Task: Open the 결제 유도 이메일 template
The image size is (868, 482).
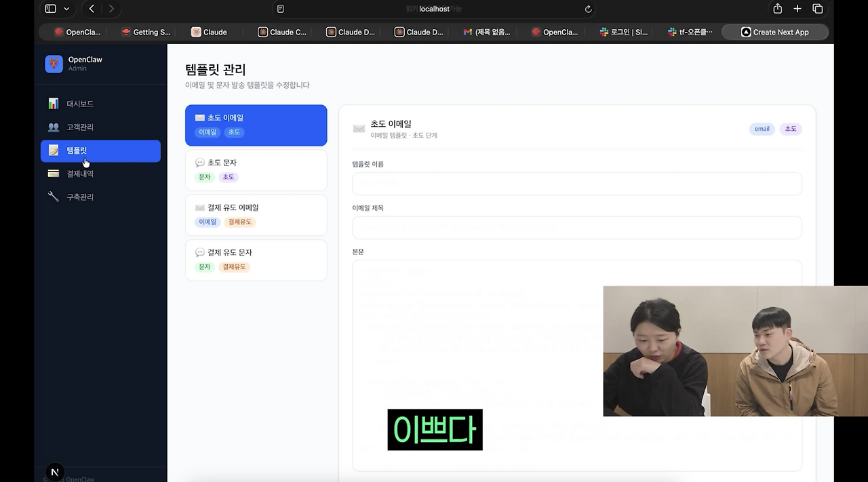Action: (256, 214)
